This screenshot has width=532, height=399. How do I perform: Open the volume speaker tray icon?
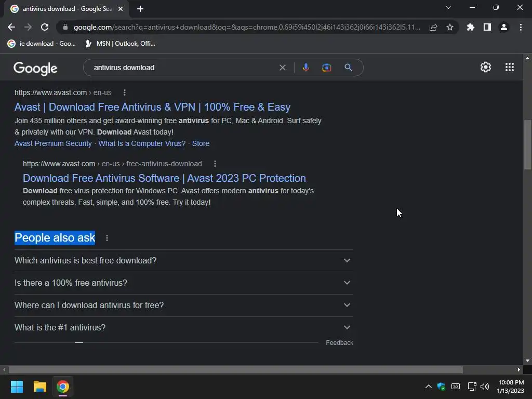(485, 387)
